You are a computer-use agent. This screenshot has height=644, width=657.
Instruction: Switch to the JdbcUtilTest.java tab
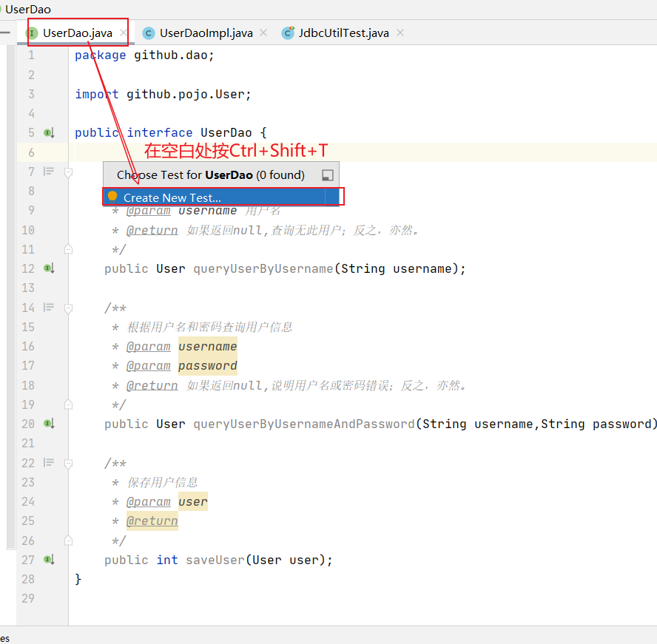343,33
